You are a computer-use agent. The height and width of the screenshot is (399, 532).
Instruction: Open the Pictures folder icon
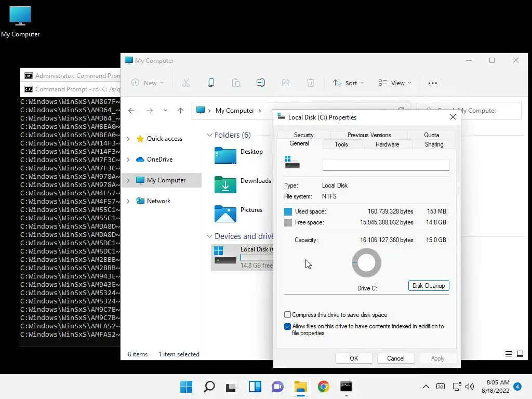(x=225, y=214)
